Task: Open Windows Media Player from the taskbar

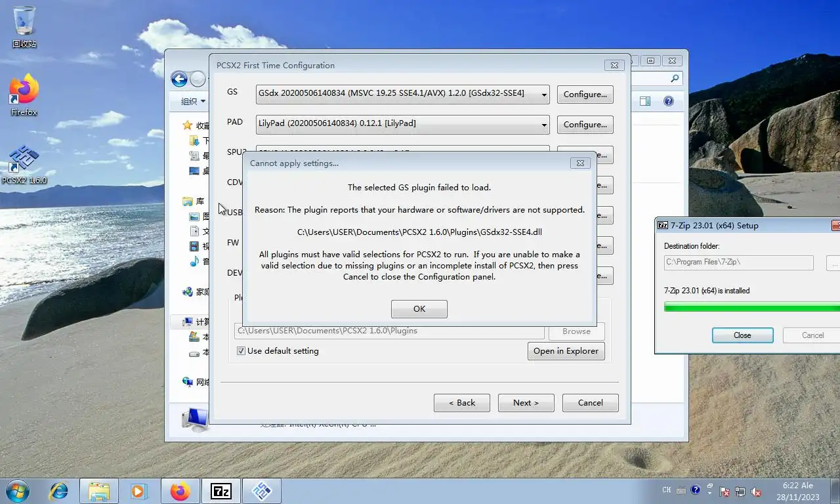Action: tap(138, 490)
